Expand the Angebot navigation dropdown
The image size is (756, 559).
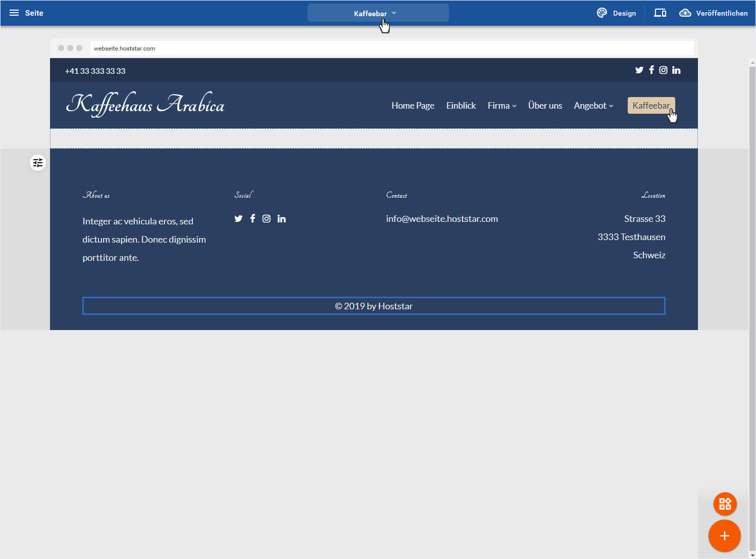[593, 106]
